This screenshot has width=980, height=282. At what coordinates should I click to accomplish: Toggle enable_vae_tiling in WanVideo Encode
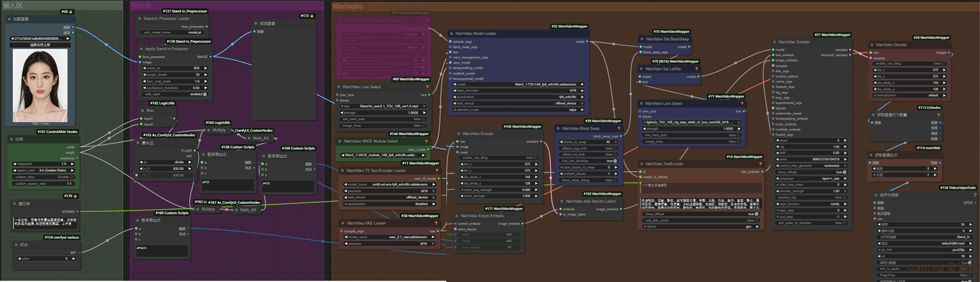point(498,158)
